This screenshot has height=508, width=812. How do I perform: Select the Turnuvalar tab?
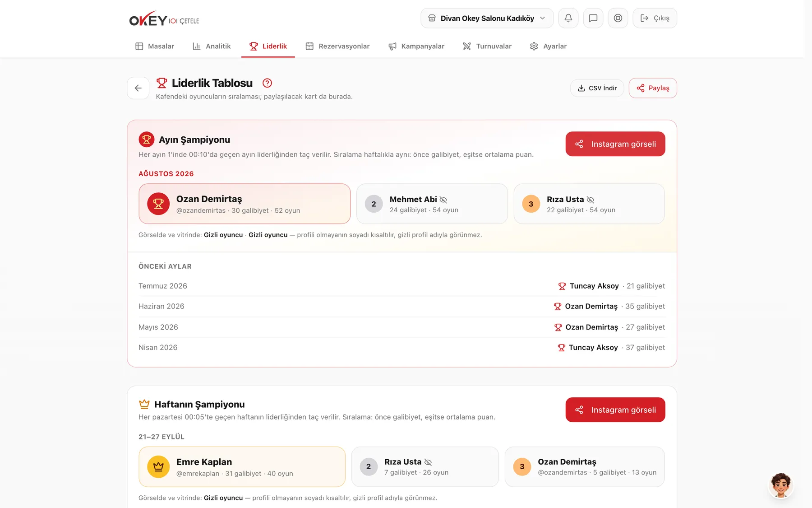pos(487,46)
